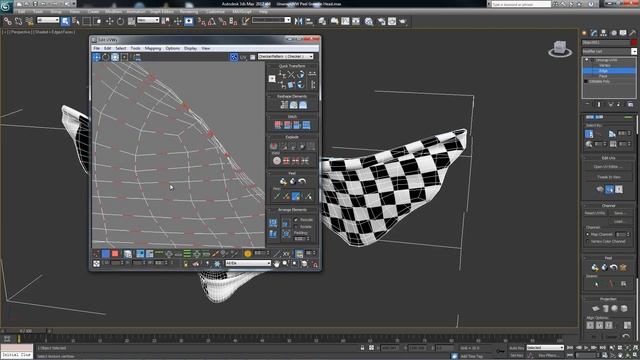
Task: Open the named selection sets dropdown
Action: point(271,20)
